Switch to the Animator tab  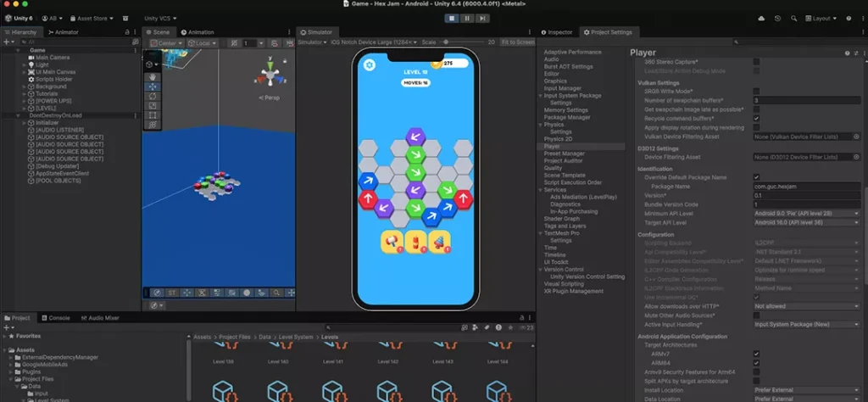click(63, 32)
